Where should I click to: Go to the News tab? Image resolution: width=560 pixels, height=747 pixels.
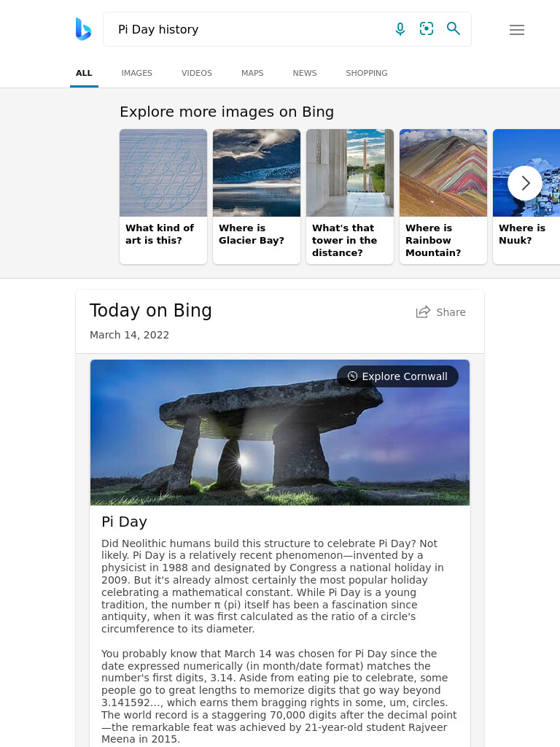(x=305, y=73)
